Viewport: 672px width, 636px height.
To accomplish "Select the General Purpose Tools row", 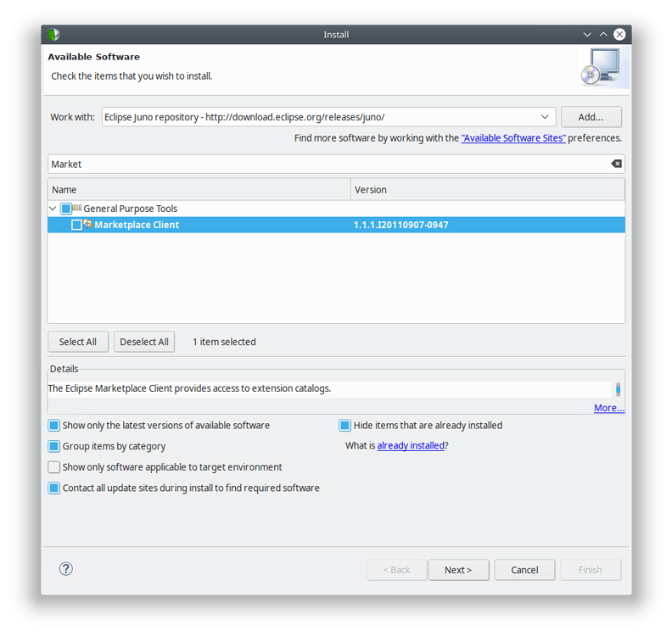I will point(337,209).
